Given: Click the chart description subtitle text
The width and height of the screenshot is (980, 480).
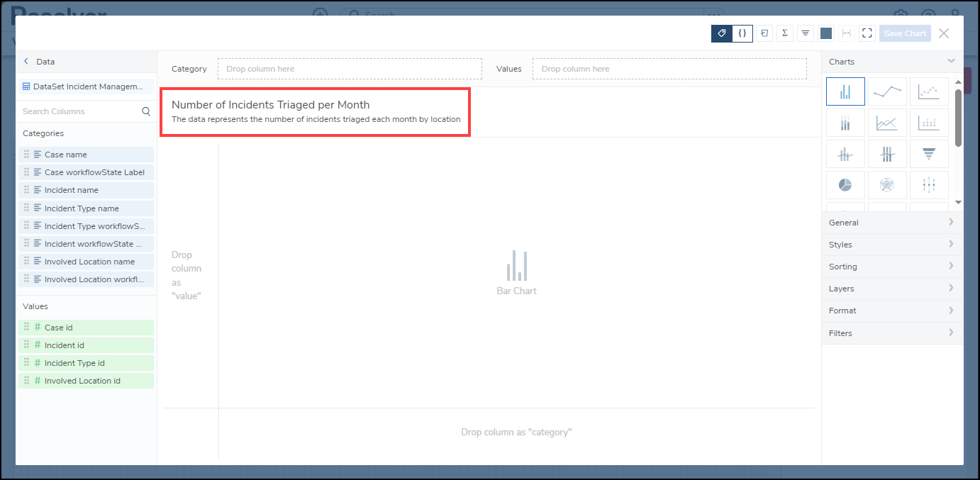Looking at the screenshot, I should pyautogui.click(x=316, y=119).
